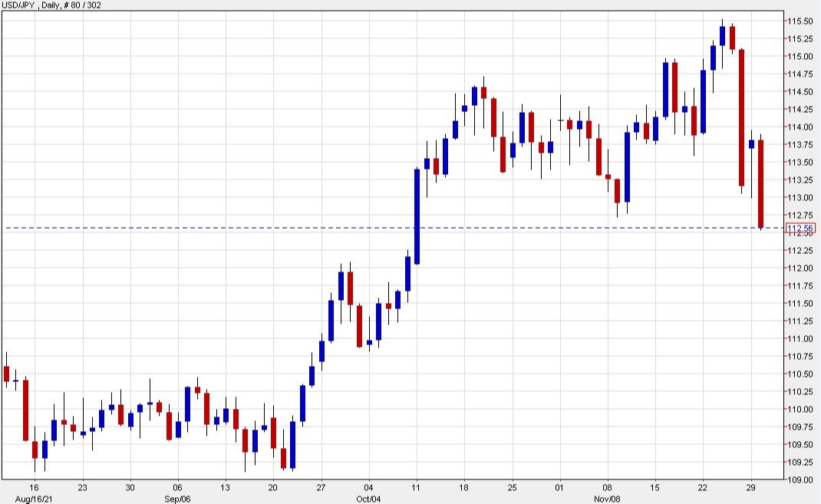Select the # 80 / 302 bar counter

pyautogui.click(x=82, y=5)
